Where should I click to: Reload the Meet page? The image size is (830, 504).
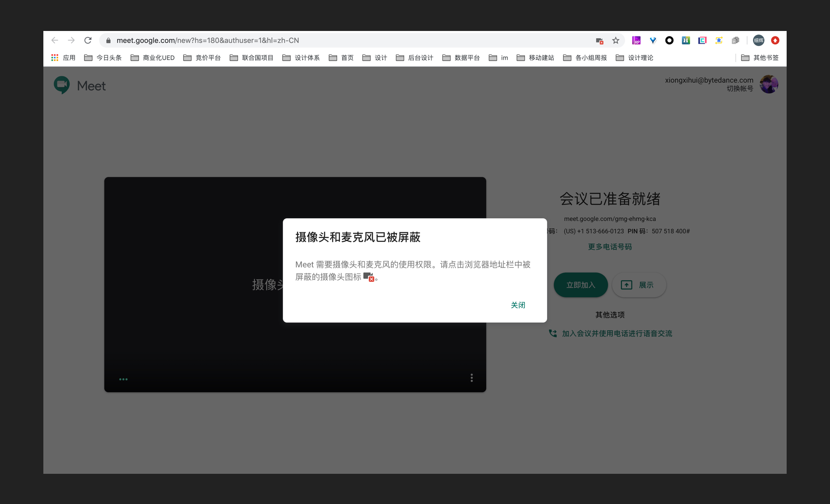click(88, 40)
